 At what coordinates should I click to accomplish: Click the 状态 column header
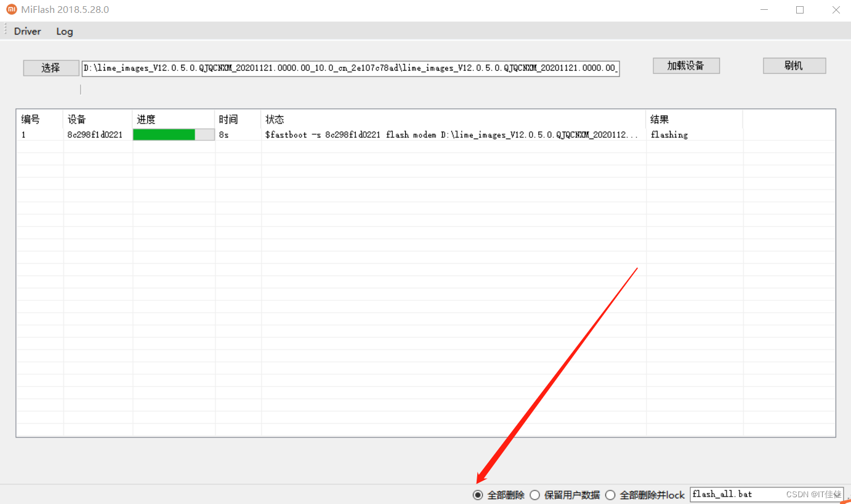coord(454,119)
